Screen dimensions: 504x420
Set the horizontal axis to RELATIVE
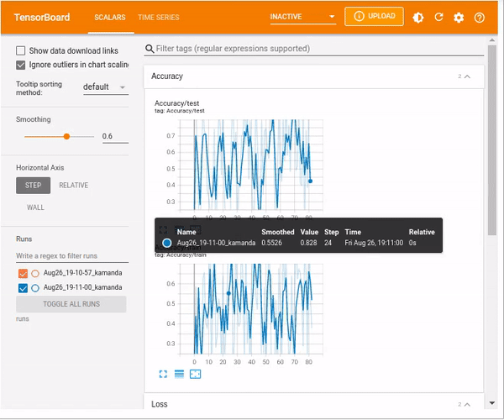[74, 186]
